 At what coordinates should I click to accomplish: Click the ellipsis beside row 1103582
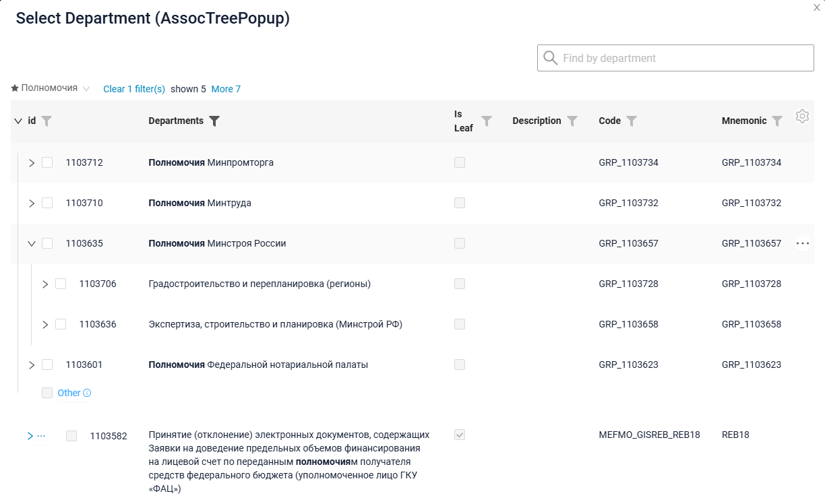pyautogui.click(x=41, y=436)
